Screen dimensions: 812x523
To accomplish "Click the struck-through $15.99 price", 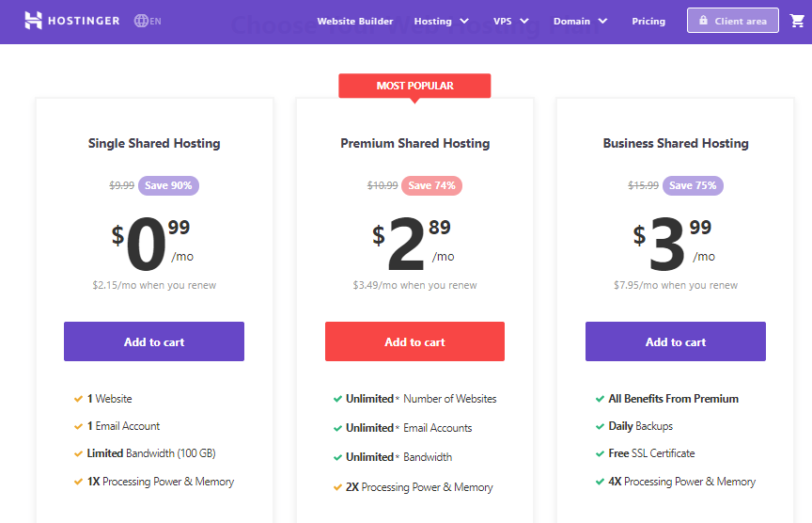I will 643,185.
